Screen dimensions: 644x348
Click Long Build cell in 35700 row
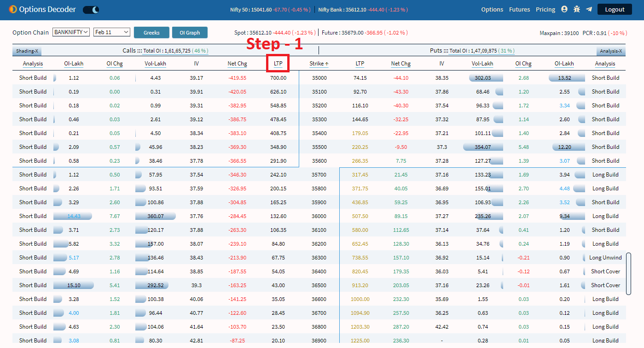coord(605,175)
